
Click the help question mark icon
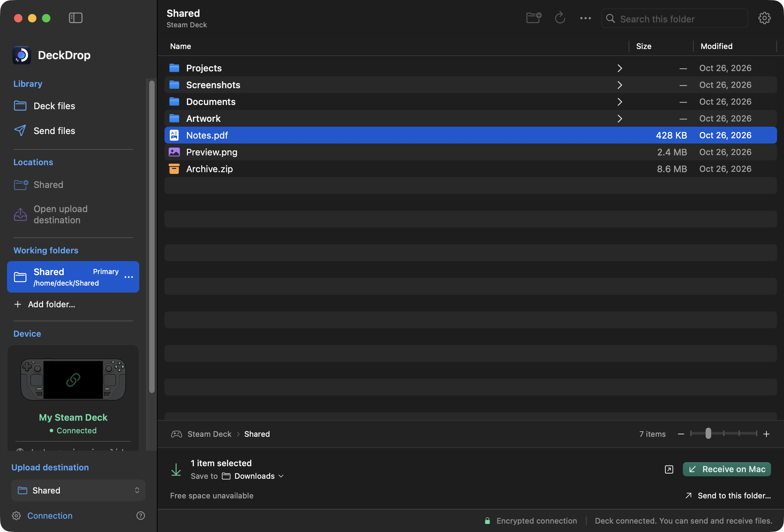141,516
